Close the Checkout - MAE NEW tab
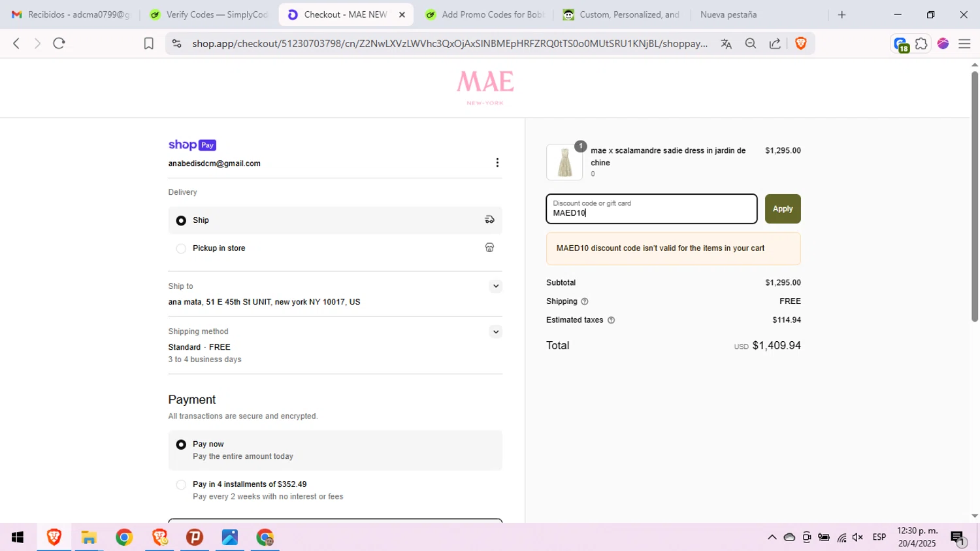Viewport: 980px width, 551px height. 402,14
